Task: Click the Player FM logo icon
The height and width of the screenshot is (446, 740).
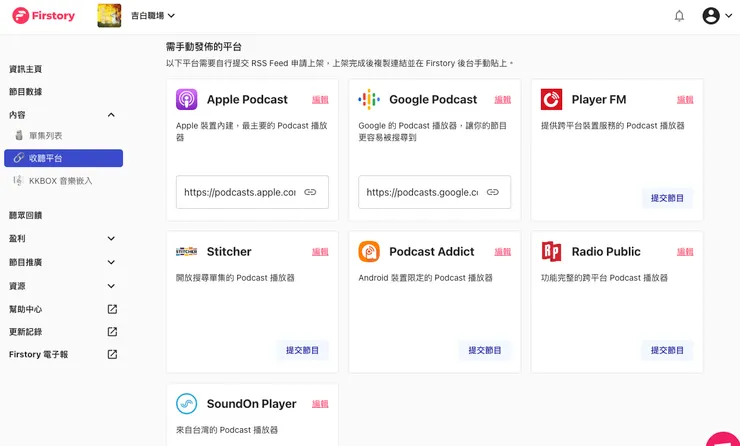Action: [x=551, y=100]
